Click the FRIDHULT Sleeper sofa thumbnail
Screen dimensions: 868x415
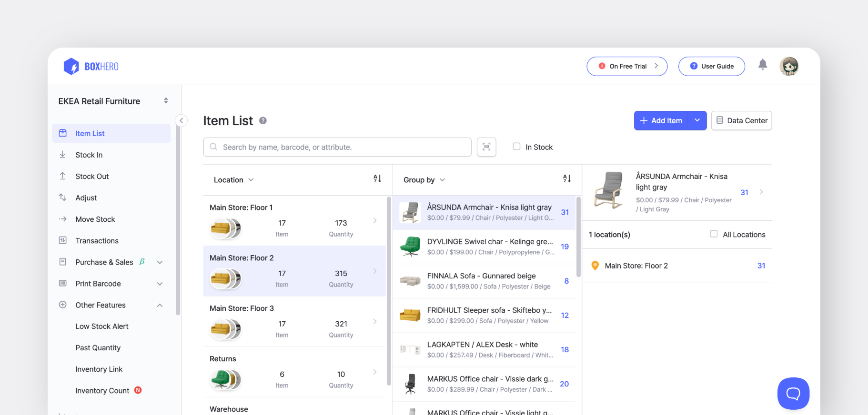pos(410,315)
